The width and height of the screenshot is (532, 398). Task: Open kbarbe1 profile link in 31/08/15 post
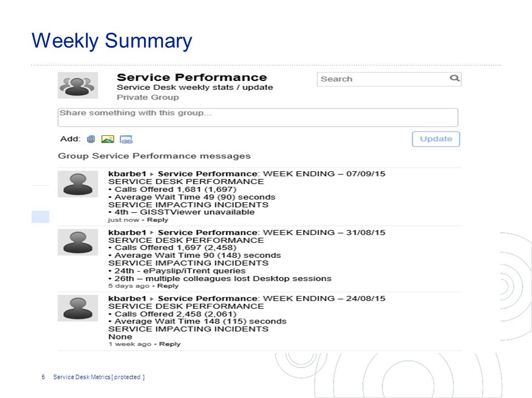[x=127, y=232]
